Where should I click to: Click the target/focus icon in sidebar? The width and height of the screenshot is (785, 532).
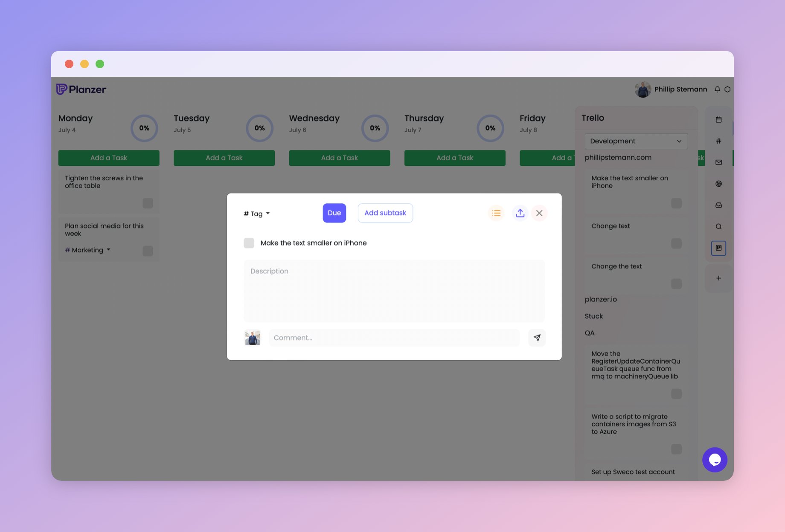tap(719, 184)
